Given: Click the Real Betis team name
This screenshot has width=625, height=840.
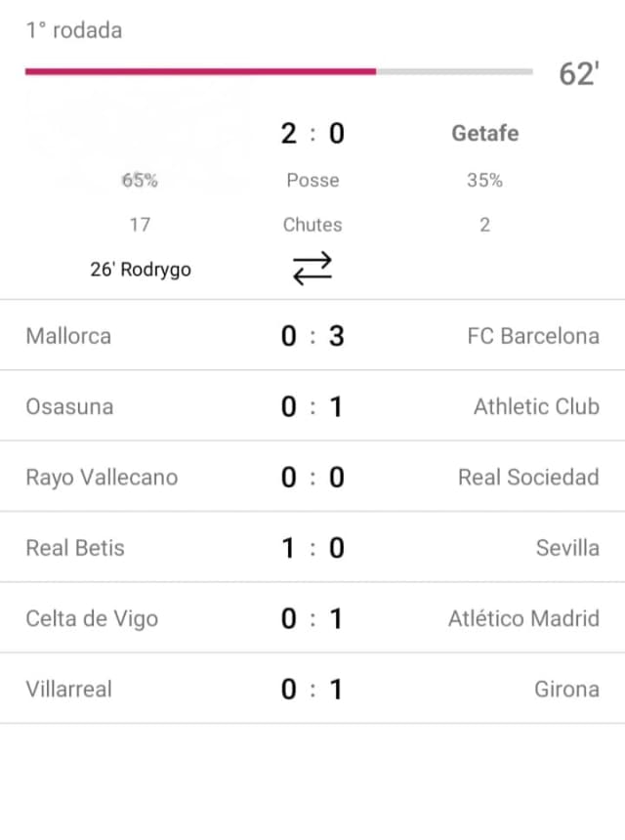Looking at the screenshot, I should coord(75,547).
